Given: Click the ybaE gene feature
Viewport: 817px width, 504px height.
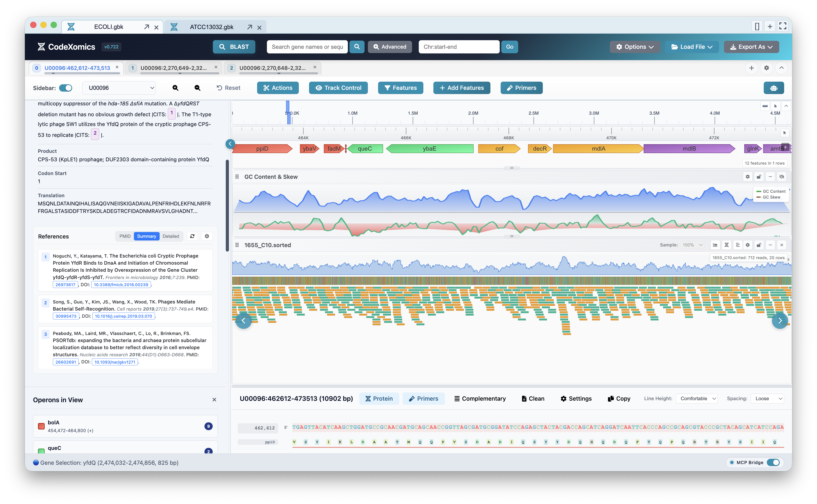Looking at the screenshot, I should pos(429,149).
